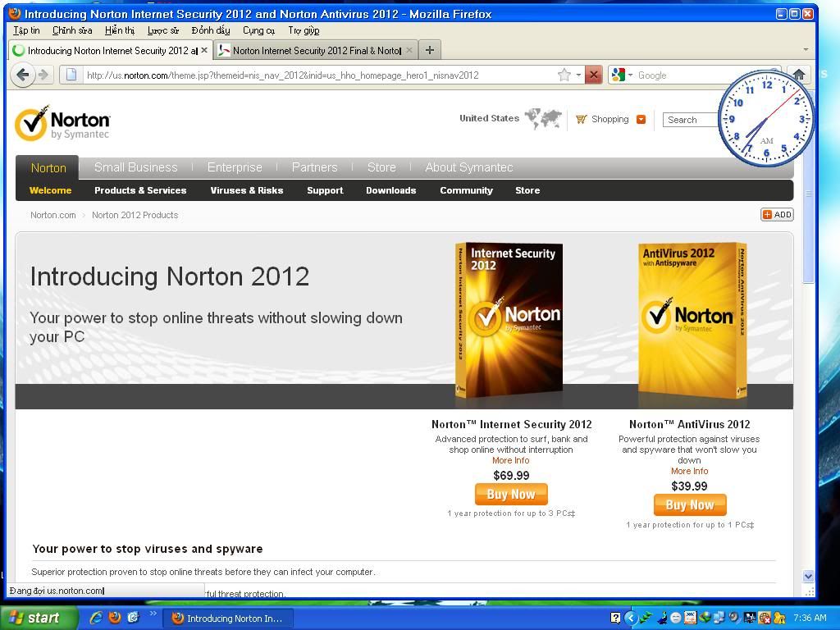Visit the Community link
This screenshot has height=630, width=840.
466,190
